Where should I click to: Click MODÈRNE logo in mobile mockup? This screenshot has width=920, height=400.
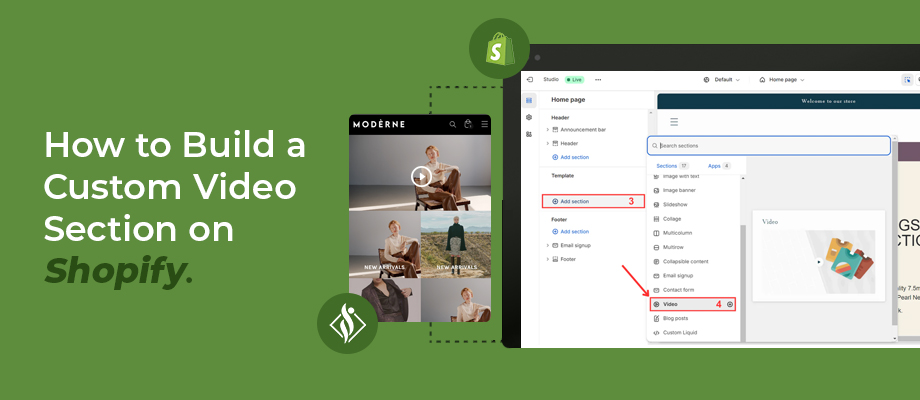coord(378,124)
